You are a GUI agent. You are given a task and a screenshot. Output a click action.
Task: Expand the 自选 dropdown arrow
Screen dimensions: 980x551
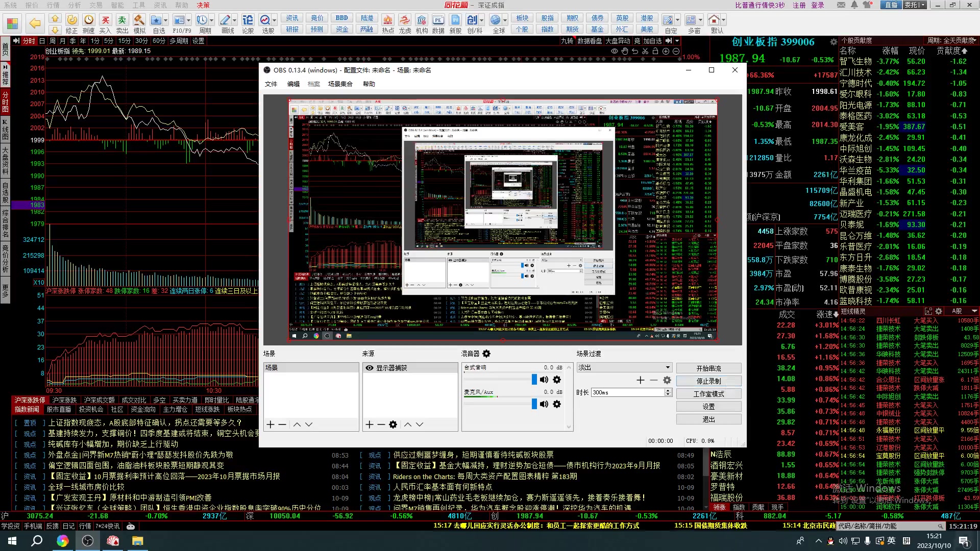click(166, 20)
